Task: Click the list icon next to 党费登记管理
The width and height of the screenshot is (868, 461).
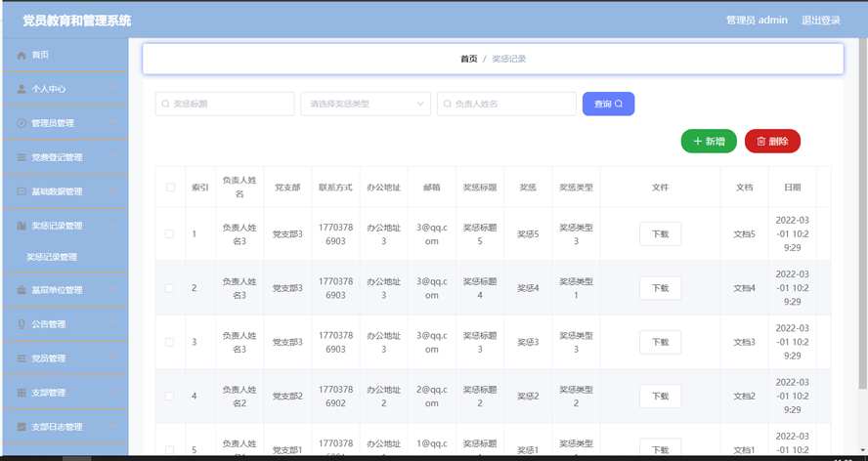Action: [x=22, y=157]
